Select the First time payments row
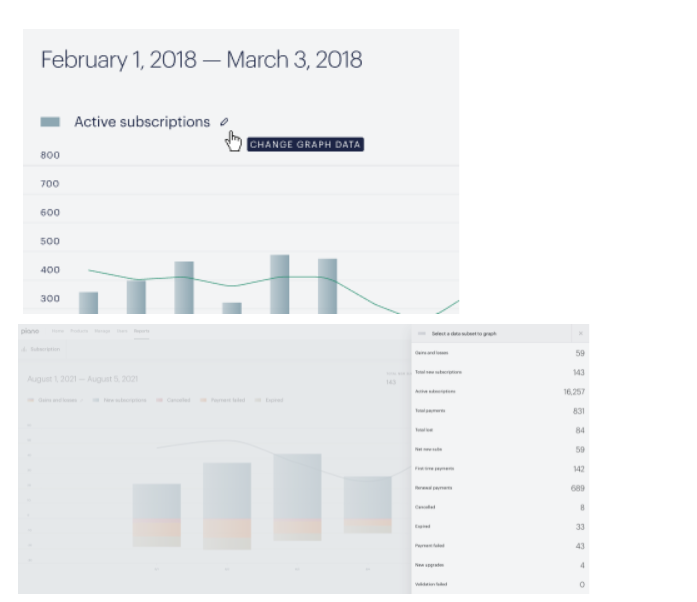 point(500,469)
